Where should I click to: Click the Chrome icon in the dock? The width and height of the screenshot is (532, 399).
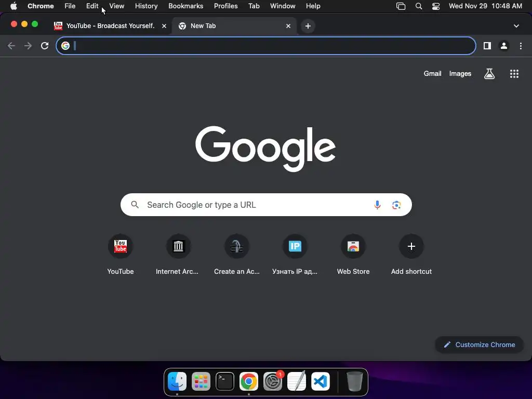point(249,381)
